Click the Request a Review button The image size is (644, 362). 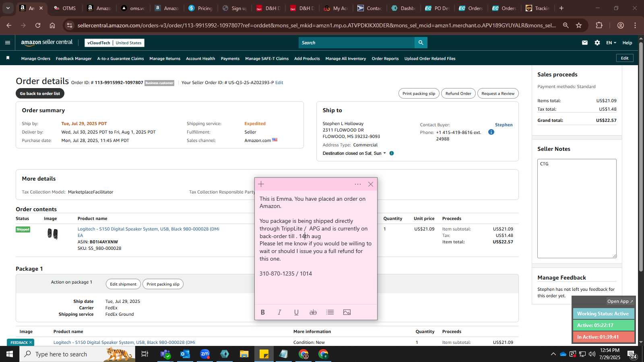(x=498, y=93)
